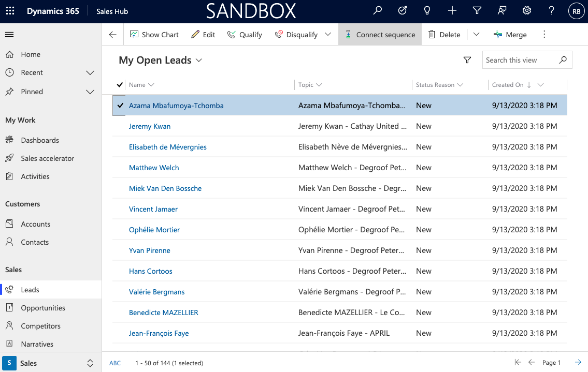Click Connect sequence button

pos(380,35)
